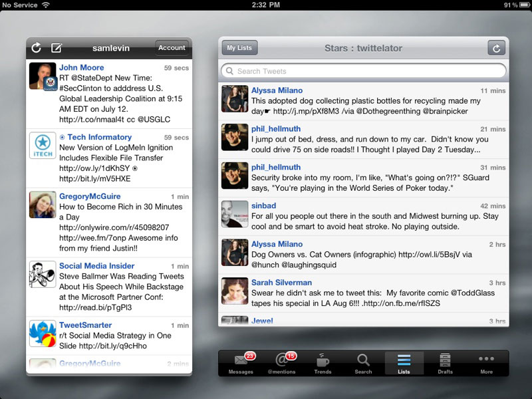Open the @mentions tab
532x399 pixels.
point(281,364)
